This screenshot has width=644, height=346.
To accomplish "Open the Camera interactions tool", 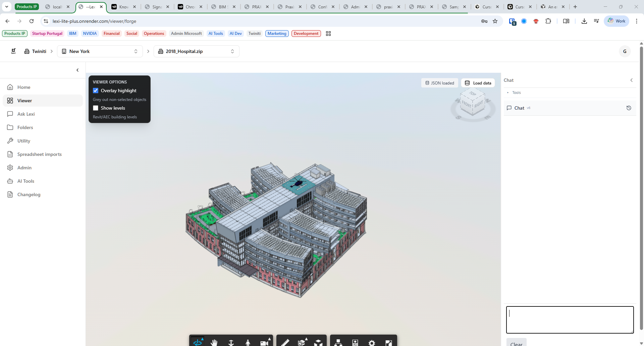I will tap(265, 342).
